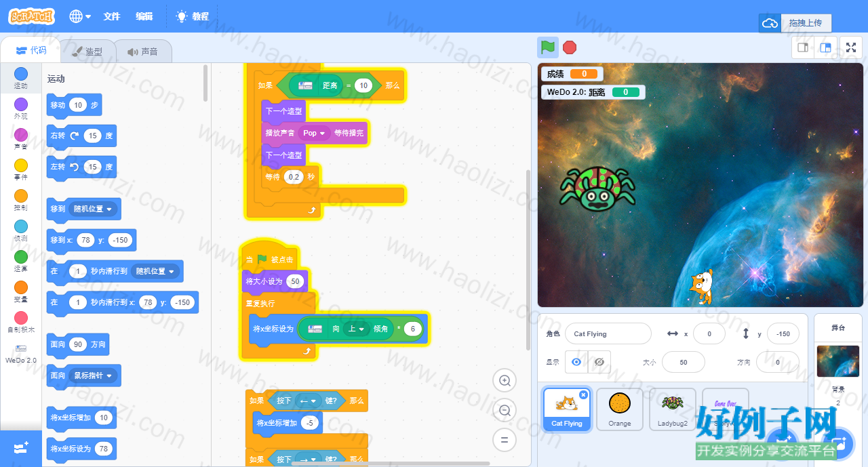Click the 右转 rotate clockwise icon
Viewport: 868px width, 467px height.
(75, 136)
